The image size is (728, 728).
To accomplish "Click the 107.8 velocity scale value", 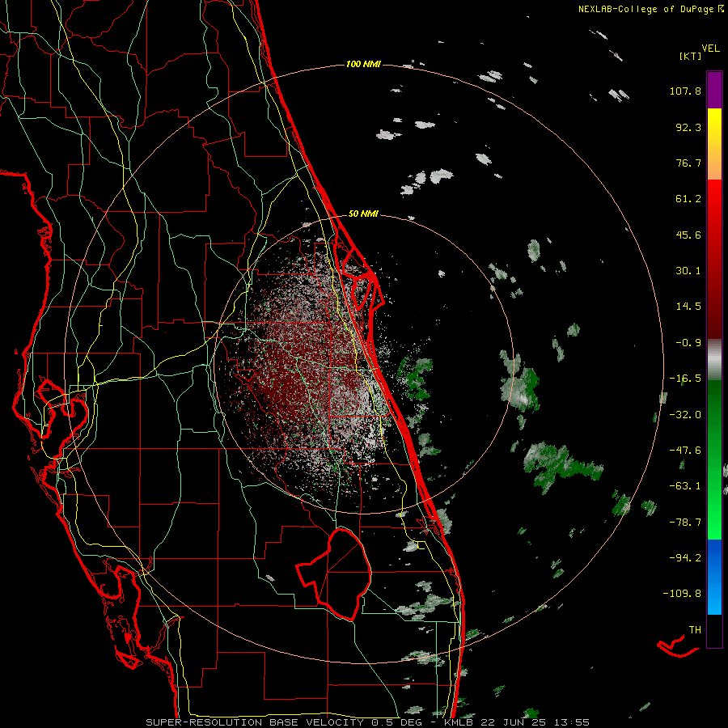I will click(x=685, y=91).
